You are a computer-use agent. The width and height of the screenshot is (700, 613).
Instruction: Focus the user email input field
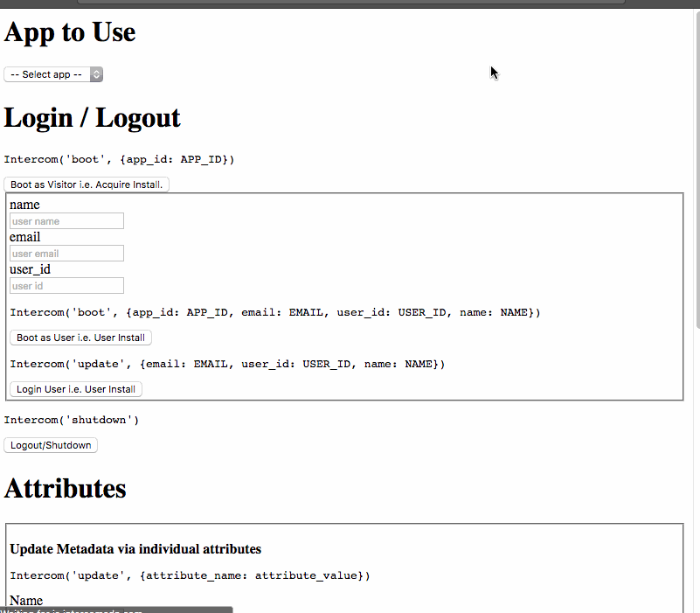point(66,254)
